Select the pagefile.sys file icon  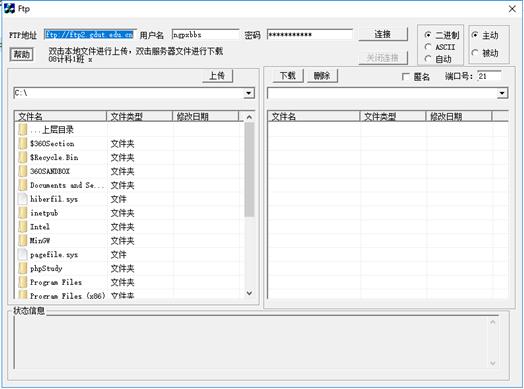click(23, 255)
